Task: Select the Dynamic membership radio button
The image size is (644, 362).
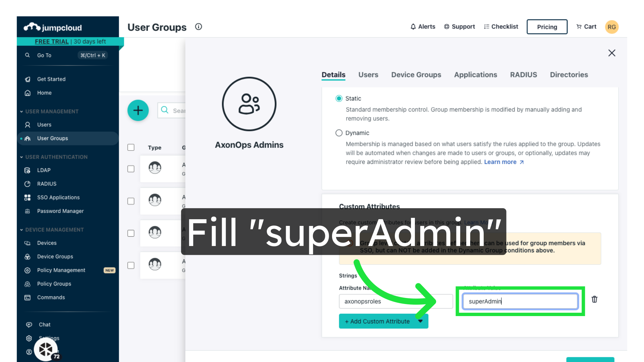Action: coord(339,133)
